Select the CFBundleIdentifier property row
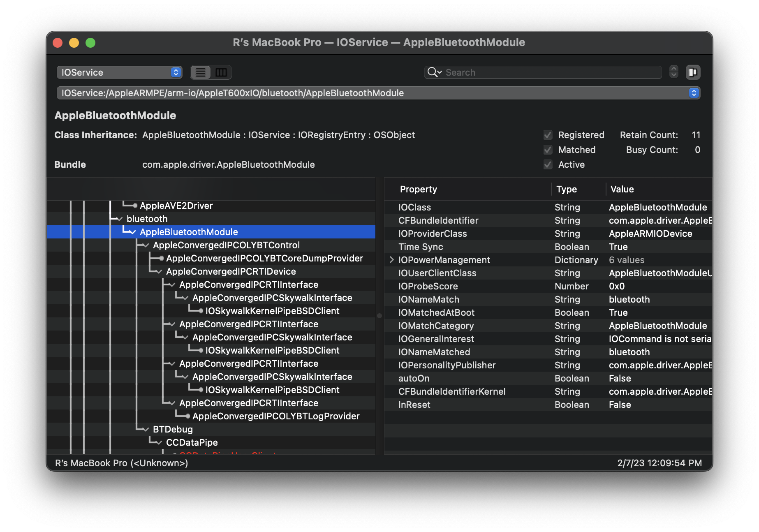This screenshot has height=532, width=759. (x=548, y=220)
